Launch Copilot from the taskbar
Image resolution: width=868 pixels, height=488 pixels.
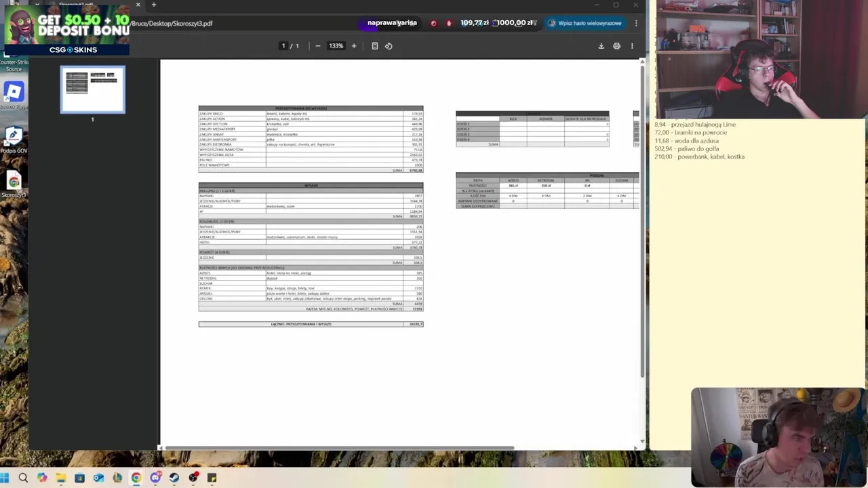(x=42, y=478)
